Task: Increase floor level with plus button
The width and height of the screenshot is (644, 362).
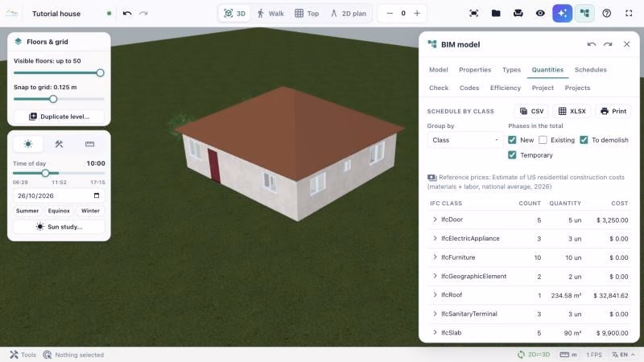Action: coord(417,14)
